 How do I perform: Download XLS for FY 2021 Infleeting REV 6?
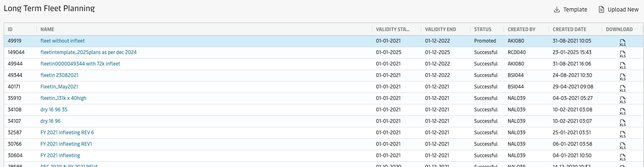point(622,134)
